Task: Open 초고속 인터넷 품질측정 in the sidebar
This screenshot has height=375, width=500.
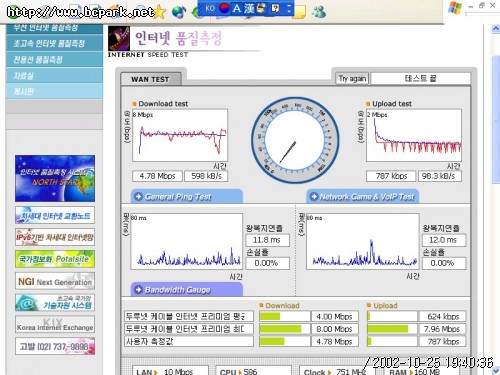Action: (54, 43)
